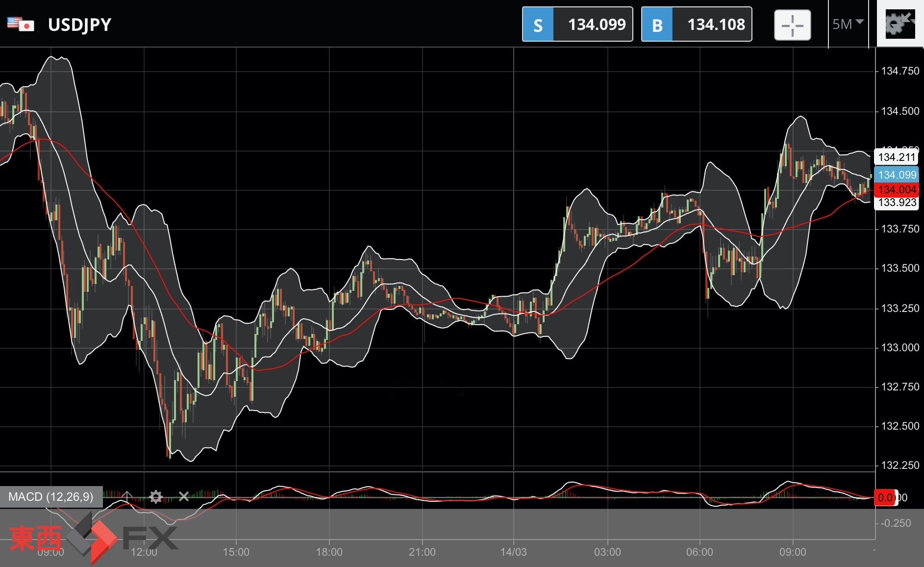The image size is (924, 567).
Task: Move the MACD panel up using arrow
Action: pos(127,497)
